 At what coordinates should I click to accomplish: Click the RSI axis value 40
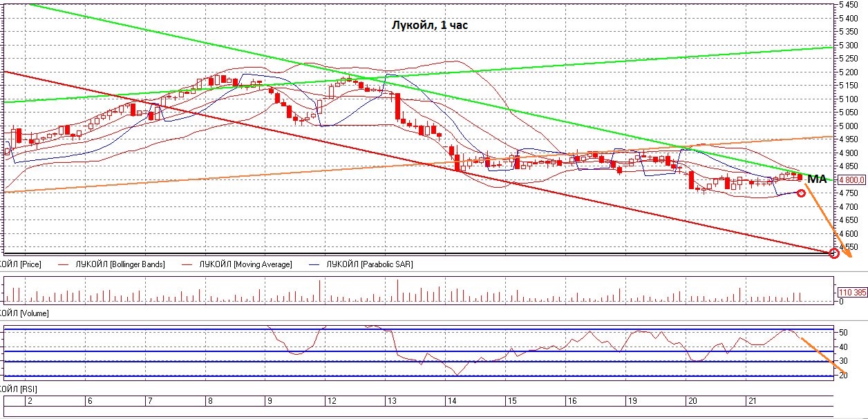click(844, 347)
